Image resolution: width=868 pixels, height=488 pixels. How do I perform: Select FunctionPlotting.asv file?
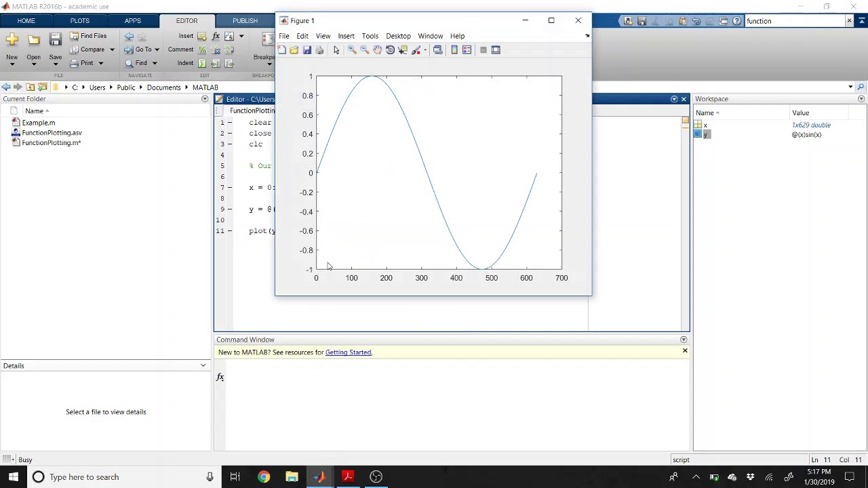pyautogui.click(x=52, y=133)
